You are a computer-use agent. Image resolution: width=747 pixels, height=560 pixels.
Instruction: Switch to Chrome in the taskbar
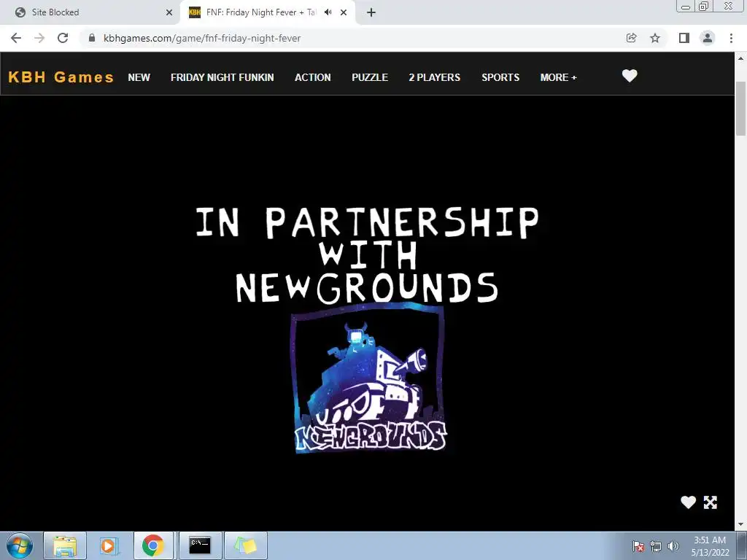pos(153,545)
